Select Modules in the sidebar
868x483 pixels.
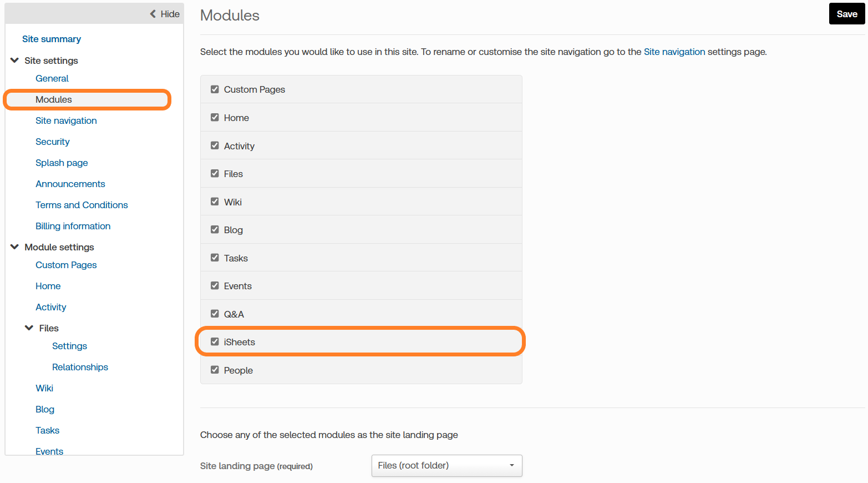(x=54, y=99)
